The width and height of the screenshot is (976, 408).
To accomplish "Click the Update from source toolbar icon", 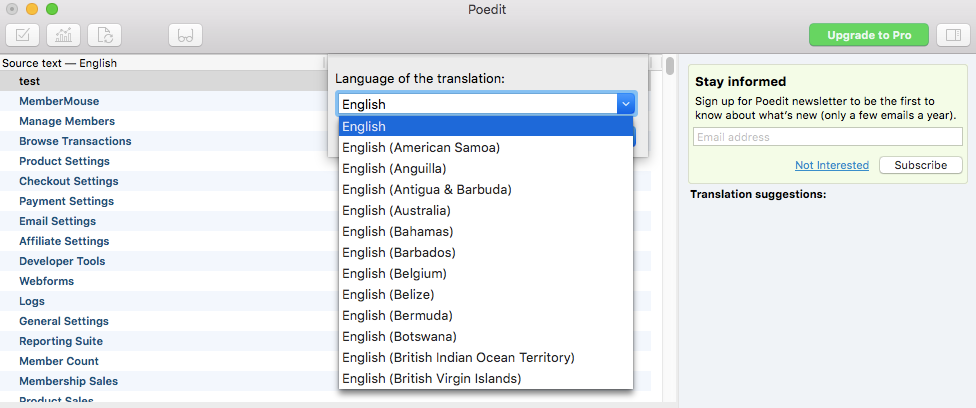I will (x=105, y=35).
